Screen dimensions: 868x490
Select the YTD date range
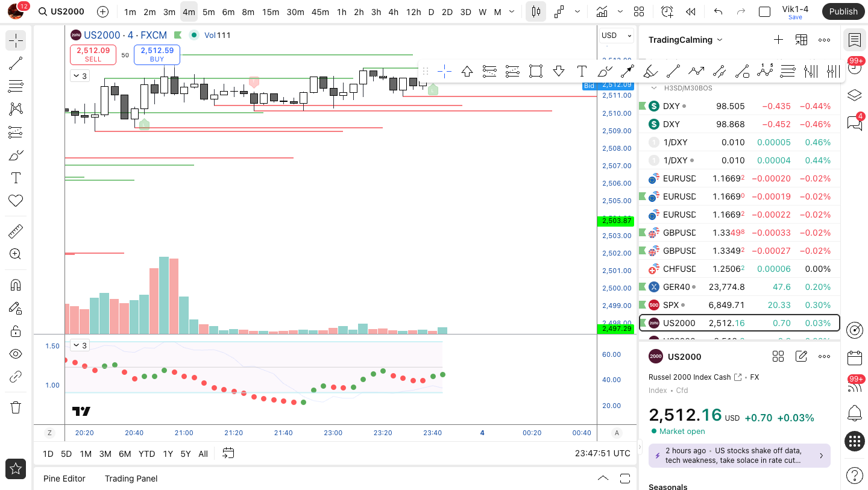coord(146,454)
